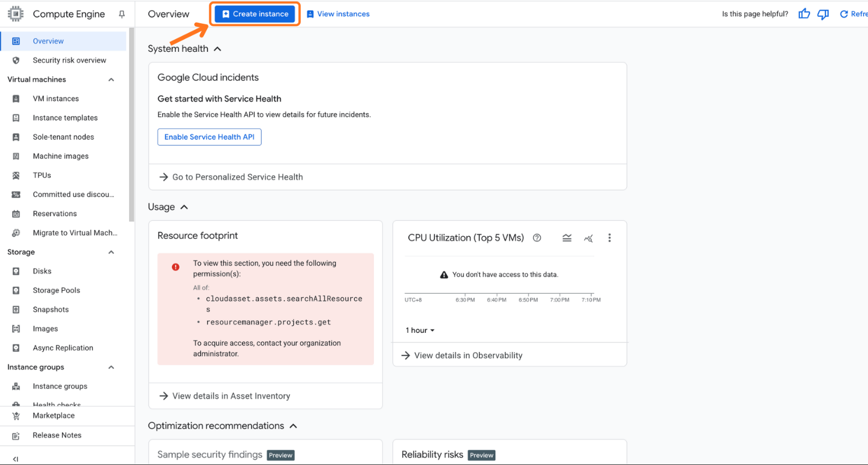Toggle the CPU chart legend icon
This screenshot has width=868, height=465.
567,238
